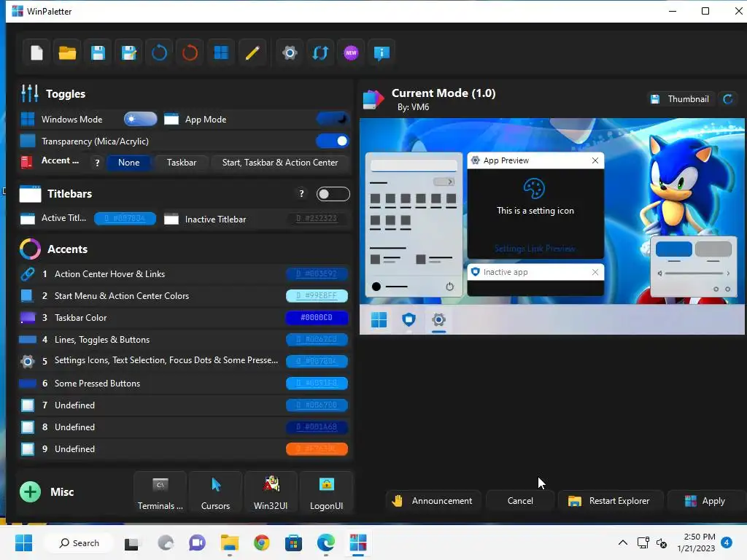Open LogonUI customization
The height and width of the screenshot is (560, 747).
coord(326,492)
